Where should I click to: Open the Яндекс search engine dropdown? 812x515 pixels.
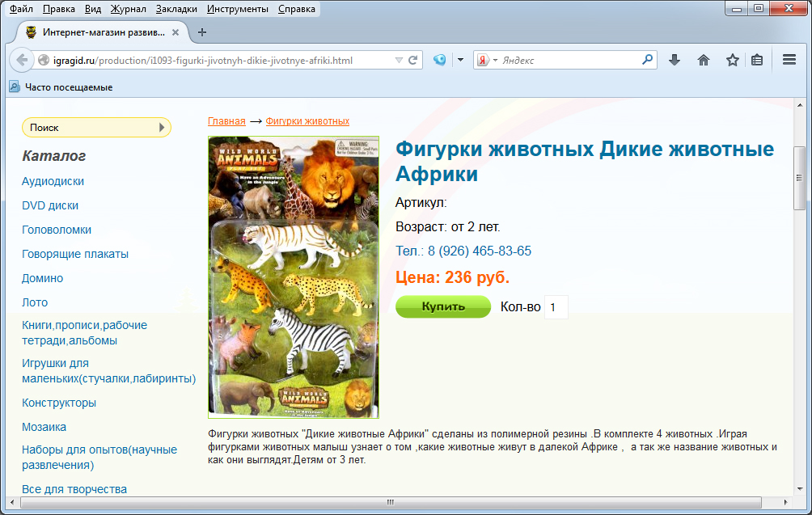(486, 60)
